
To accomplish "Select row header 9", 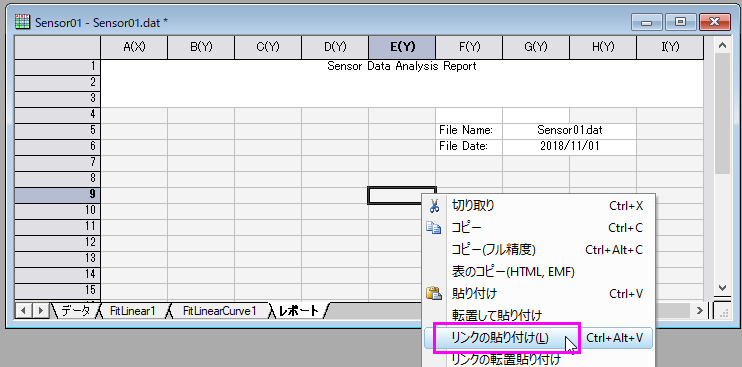I will [57, 194].
